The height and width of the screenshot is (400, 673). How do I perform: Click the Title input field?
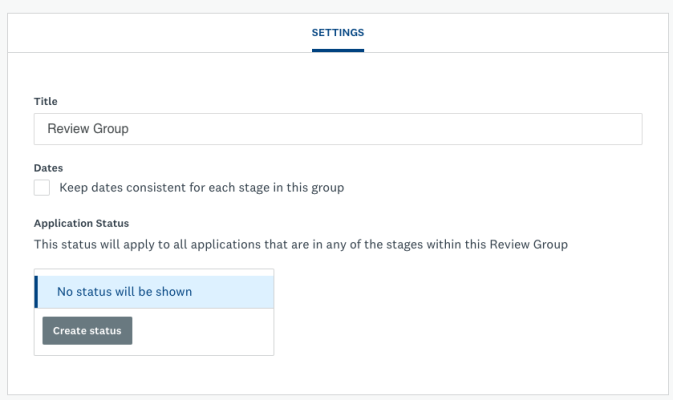pyautogui.click(x=337, y=129)
